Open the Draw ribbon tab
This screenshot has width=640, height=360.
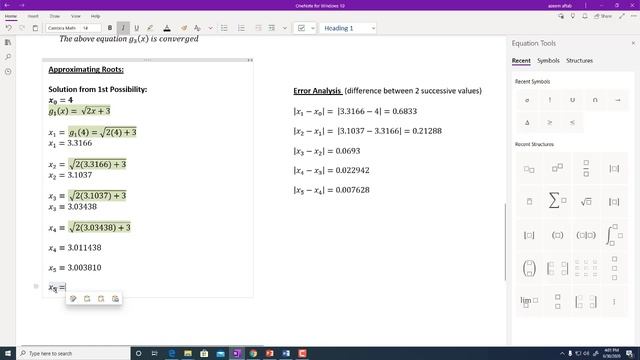point(55,16)
